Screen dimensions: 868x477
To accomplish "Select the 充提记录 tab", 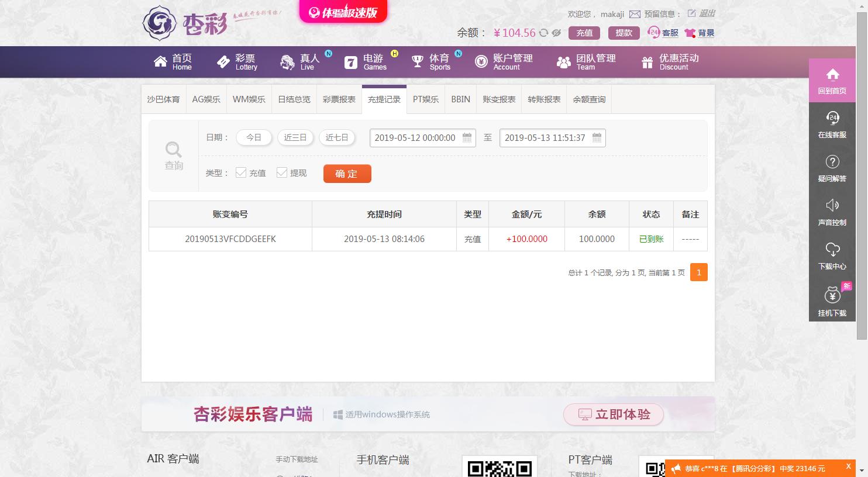I will 384,99.
